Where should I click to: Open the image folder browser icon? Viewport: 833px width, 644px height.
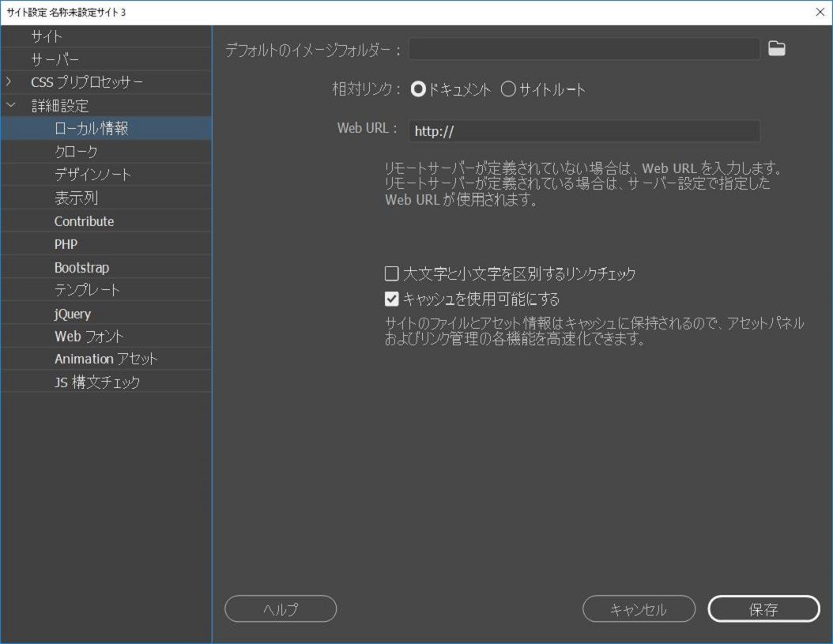pyautogui.click(x=777, y=48)
